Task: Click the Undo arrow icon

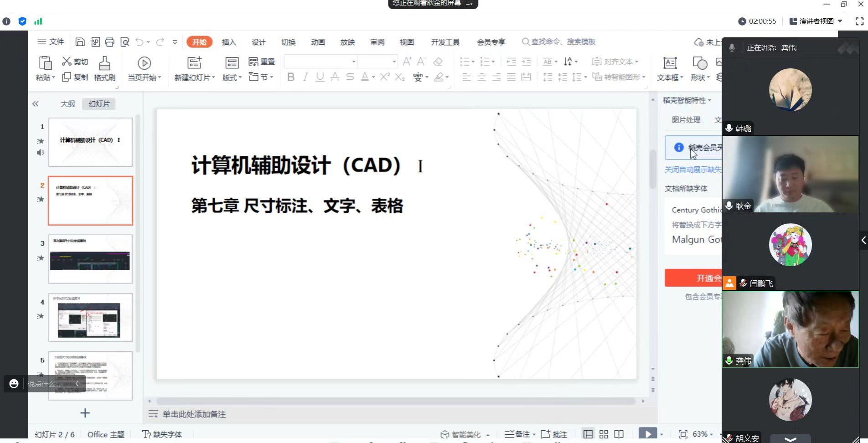Action: (139, 42)
